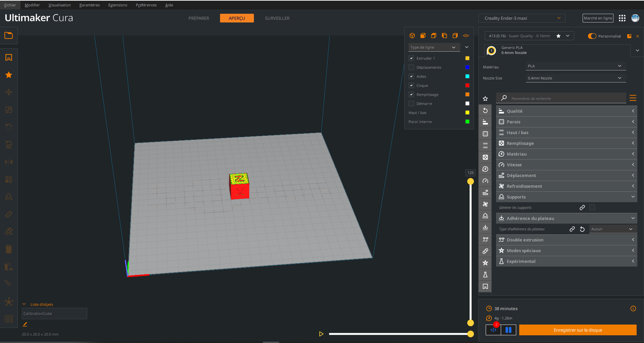The width and height of the screenshot is (644, 343).
Task: Expand the Qualité settings section
Action: coord(566,111)
